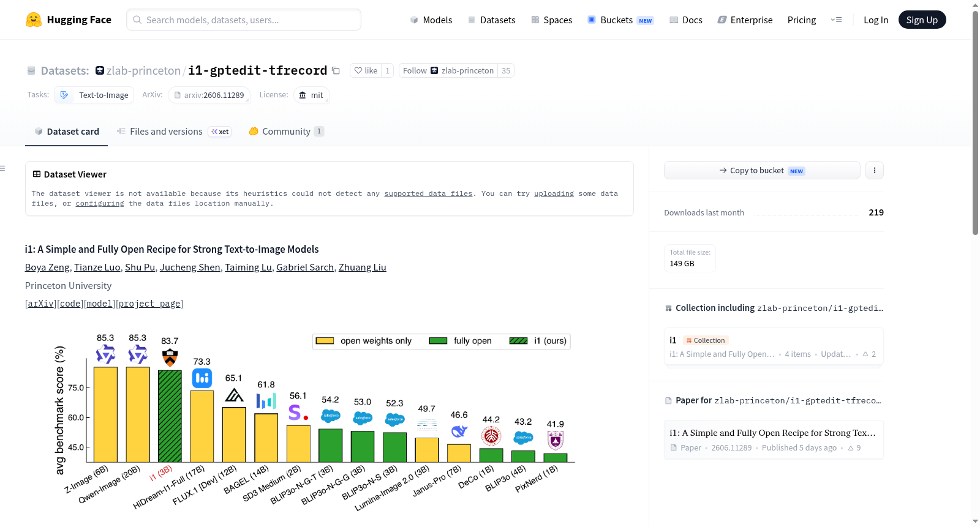Click the like count 1
The height and width of the screenshot is (527, 980).
(x=387, y=70)
